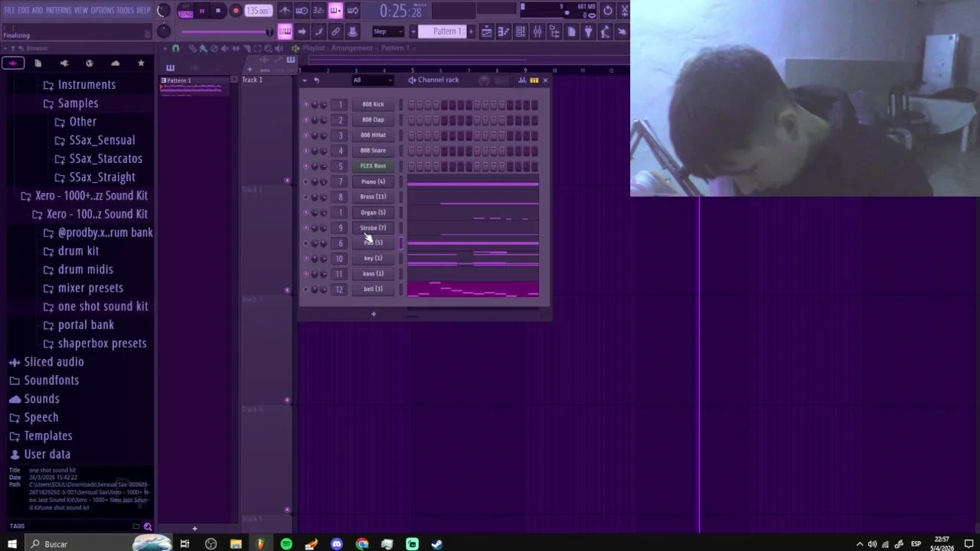Open channel rack All filter dropdown

(372, 80)
